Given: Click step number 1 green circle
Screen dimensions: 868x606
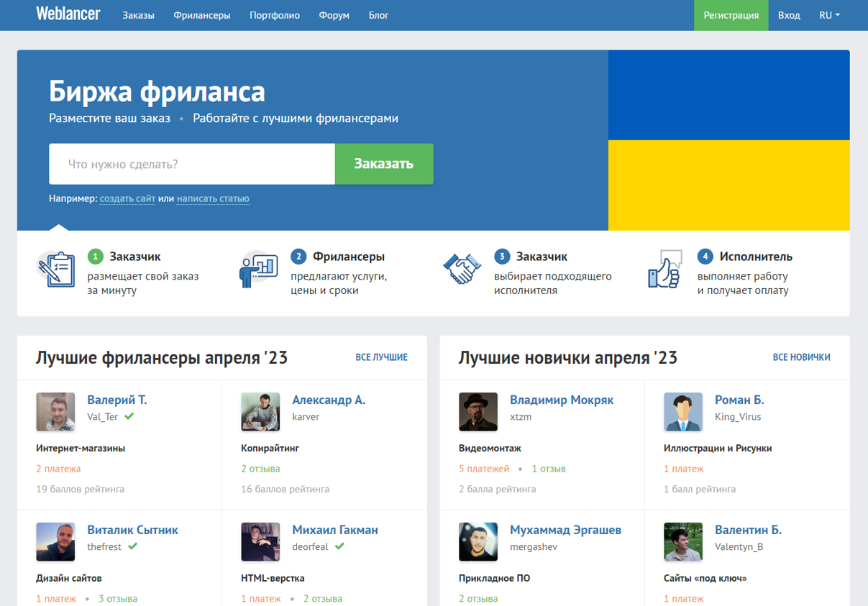Looking at the screenshot, I should (96, 257).
